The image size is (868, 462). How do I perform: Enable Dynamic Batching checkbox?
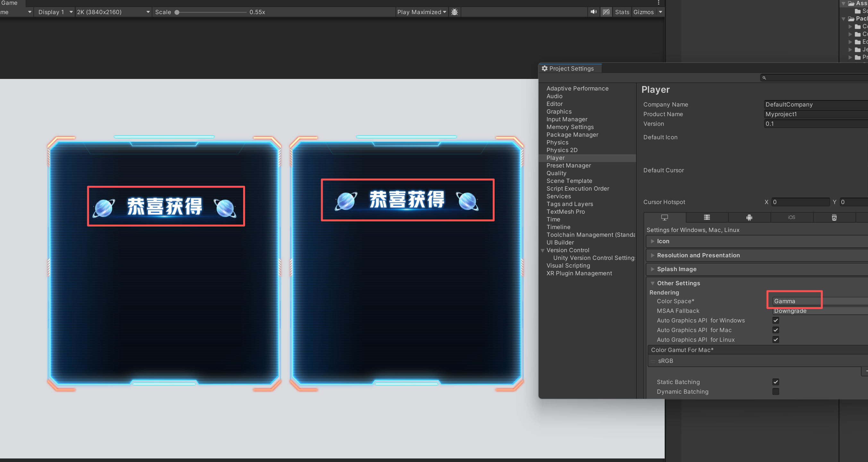coord(776,391)
